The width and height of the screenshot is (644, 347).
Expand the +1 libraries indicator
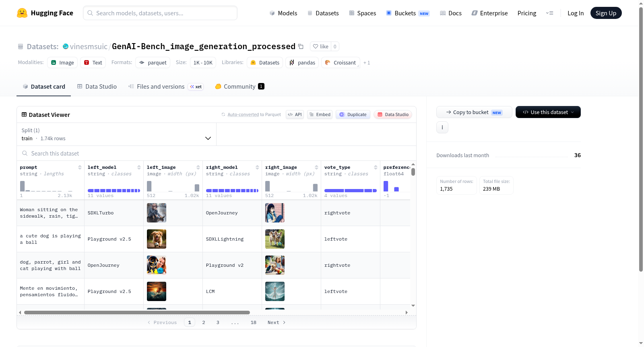[366, 62]
